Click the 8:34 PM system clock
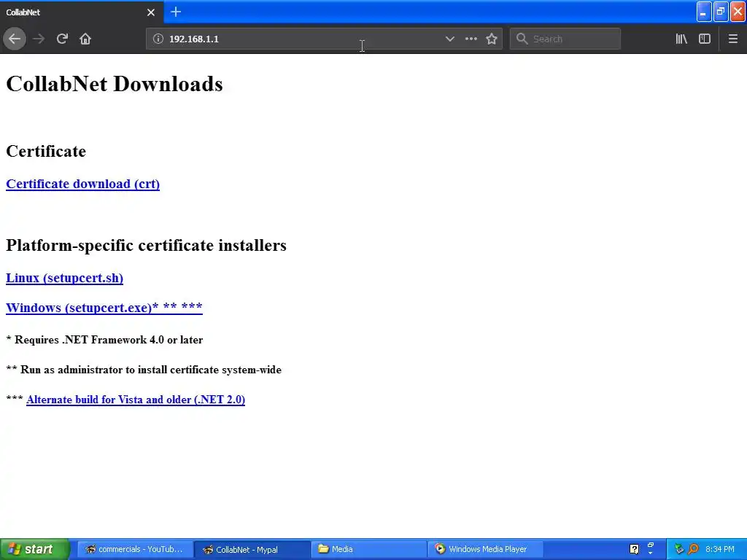Screen dimensions: 747x560 click(720, 549)
